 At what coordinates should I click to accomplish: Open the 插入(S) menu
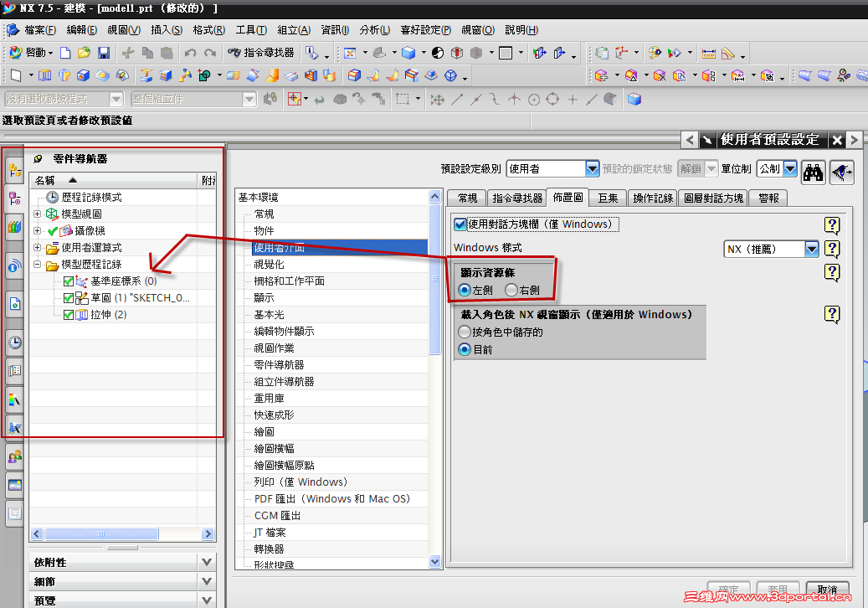(x=167, y=30)
